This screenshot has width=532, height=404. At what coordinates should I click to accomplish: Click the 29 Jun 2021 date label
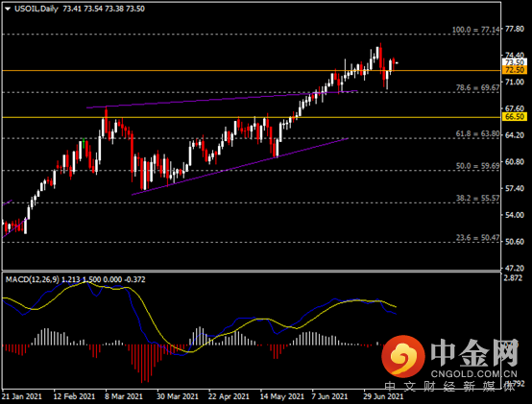point(383,396)
